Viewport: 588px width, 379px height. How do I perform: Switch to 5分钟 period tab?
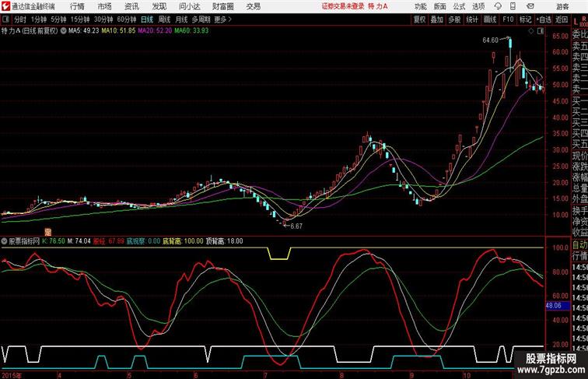58,19
